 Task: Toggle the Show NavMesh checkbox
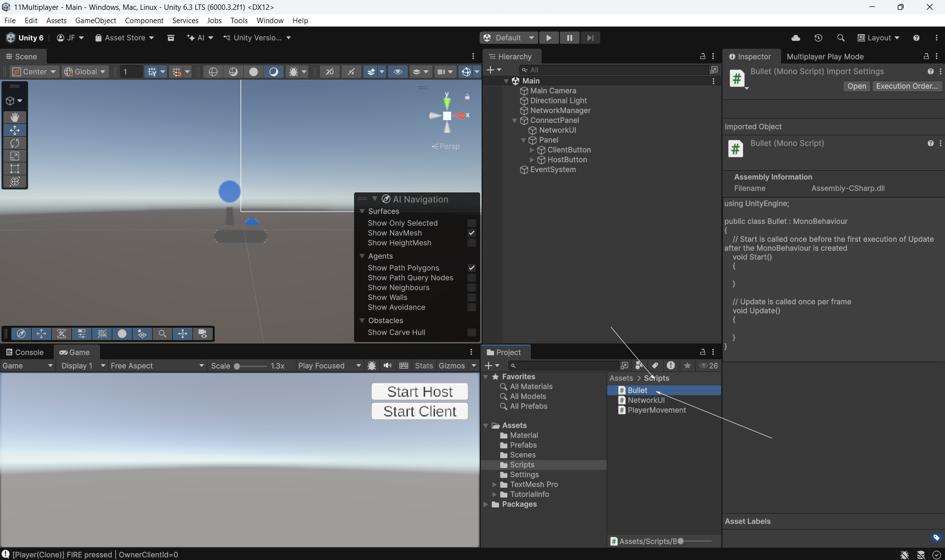[471, 233]
